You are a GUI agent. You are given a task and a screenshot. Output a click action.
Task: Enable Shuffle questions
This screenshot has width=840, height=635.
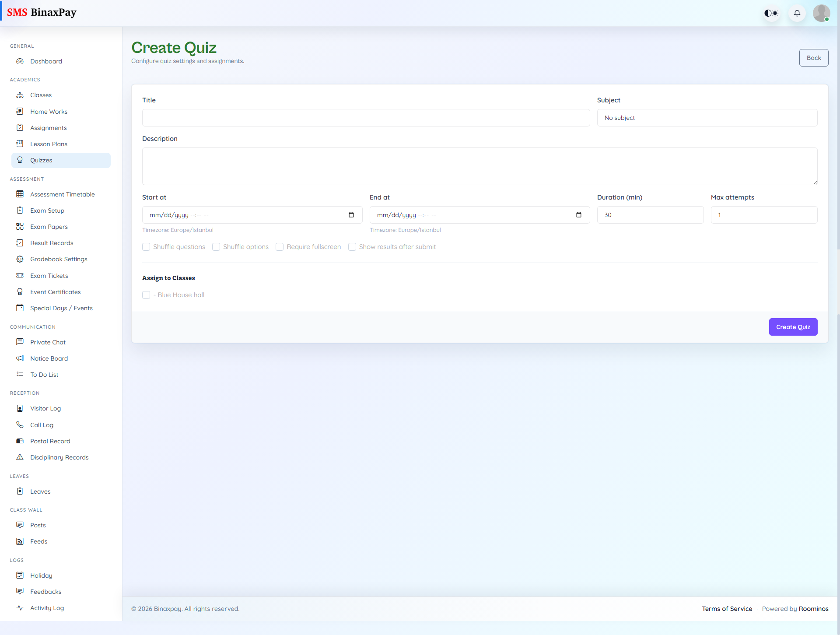146,247
